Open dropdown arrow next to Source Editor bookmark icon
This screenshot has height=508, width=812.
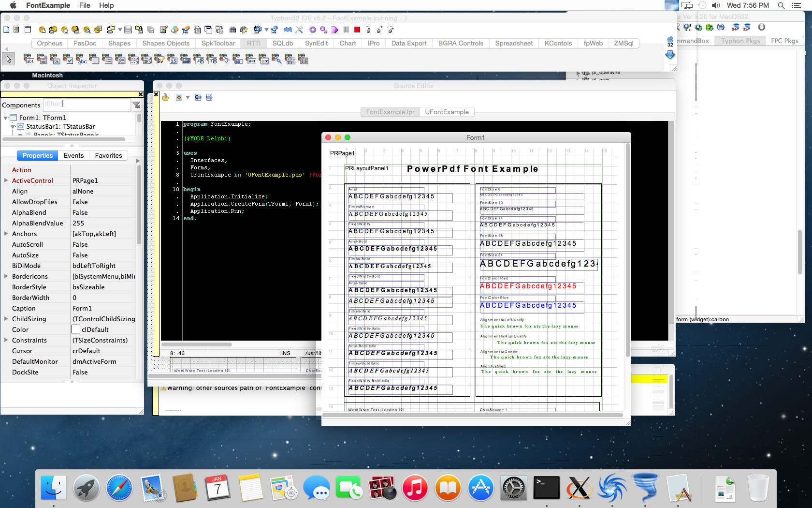pyautogui.click(x=188, y=97)
